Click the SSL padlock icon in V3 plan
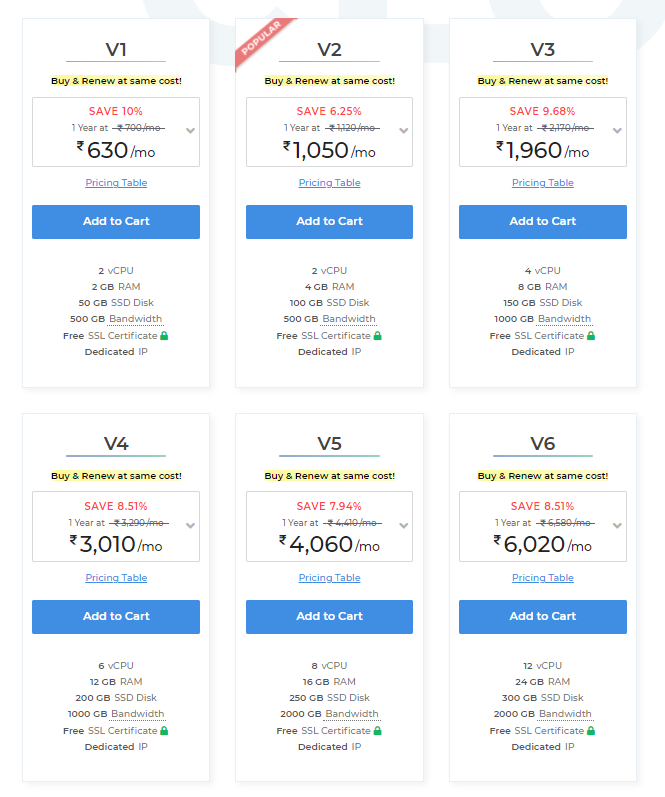This screenshot has height=797, width=665. [591, 336]
